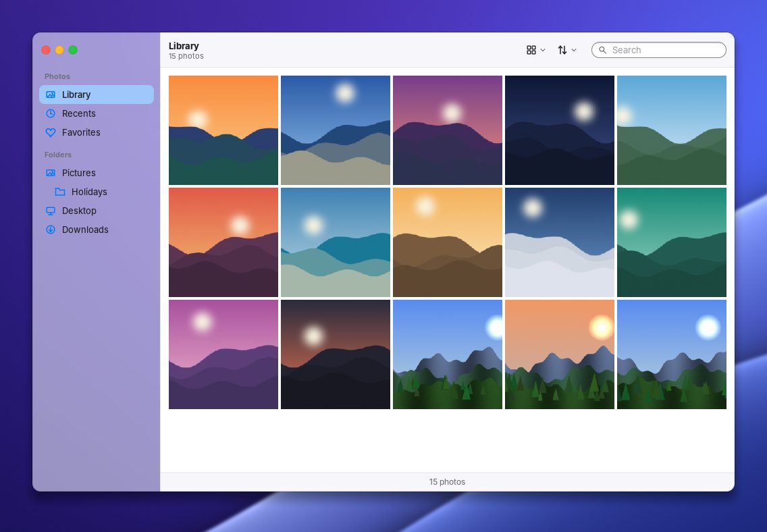Open Recents via its clock icon
The height and width of the screenshot is (532, 767).
point(51,113)
